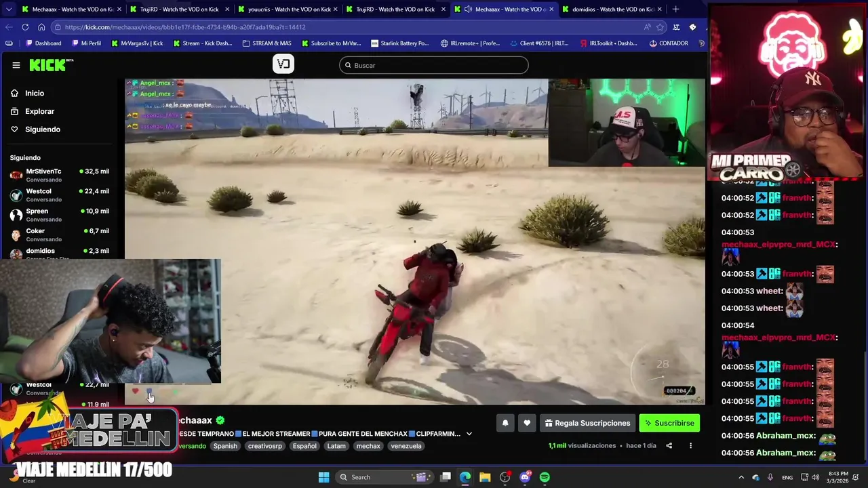The image size is (868, 488).
Task: Select the creativosrp tag
Action: tap(264, 446)
